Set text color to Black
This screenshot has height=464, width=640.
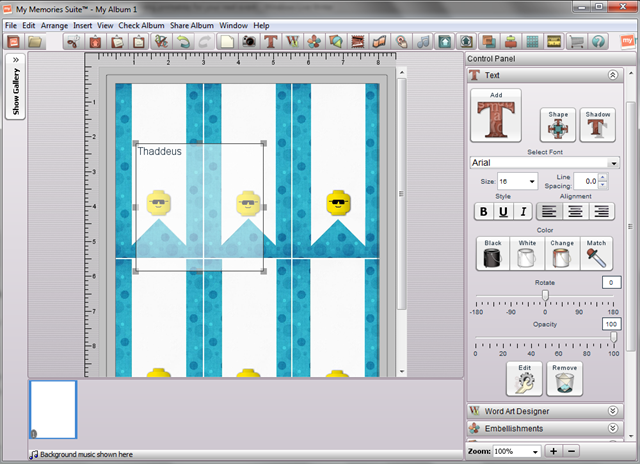click(x=492, y=254)
